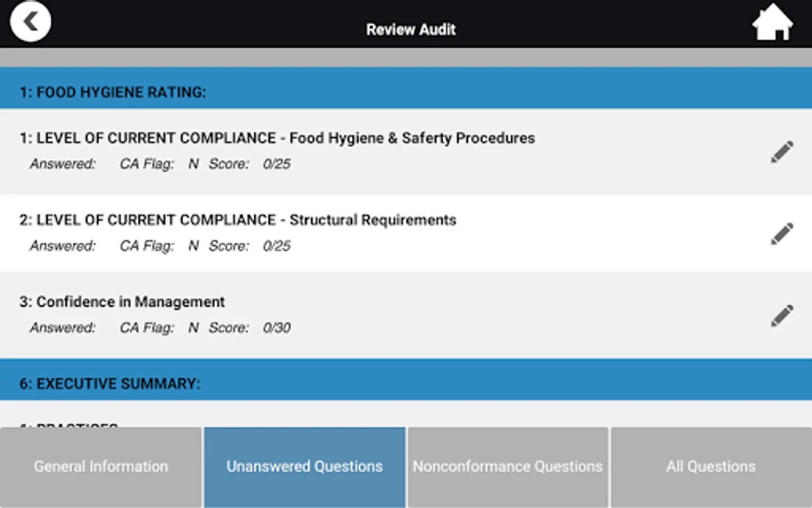Edit the Confidence in Management question

(782, 316)
